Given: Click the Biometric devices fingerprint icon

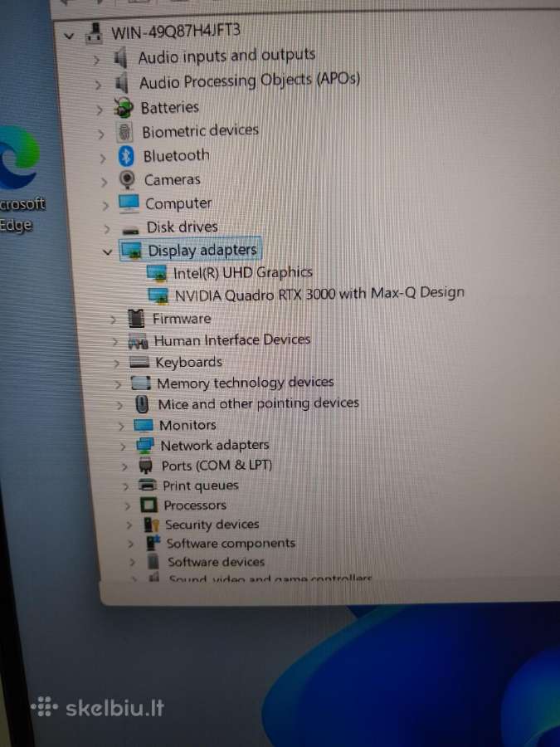Looking at the screenshot, I should pyautogui.click(x=124, y=132).
